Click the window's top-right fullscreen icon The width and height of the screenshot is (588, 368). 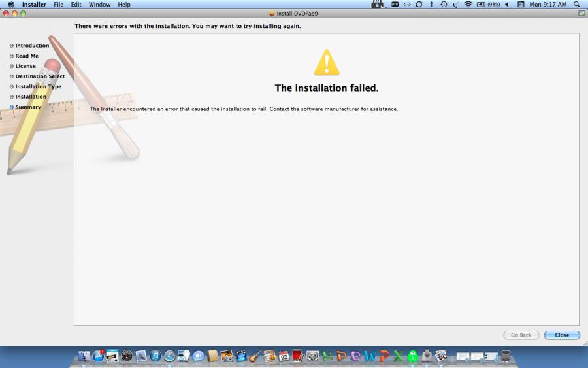[x=581, y=13]
